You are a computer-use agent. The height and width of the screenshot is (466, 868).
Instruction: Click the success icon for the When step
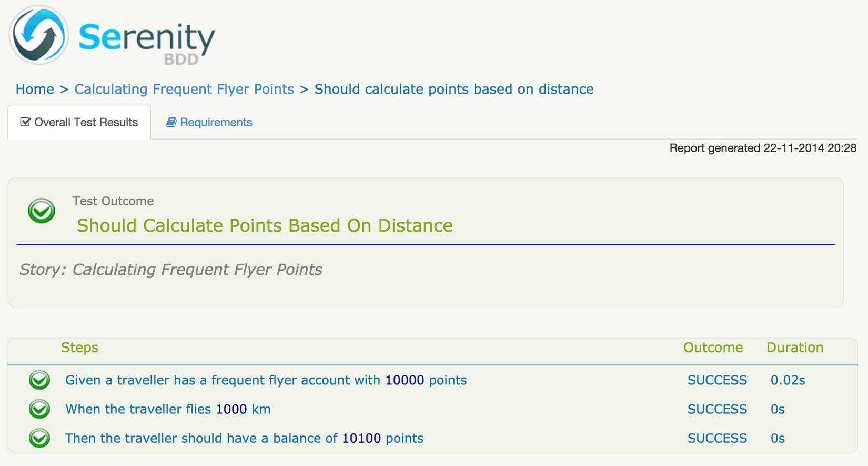pos(39,409)
